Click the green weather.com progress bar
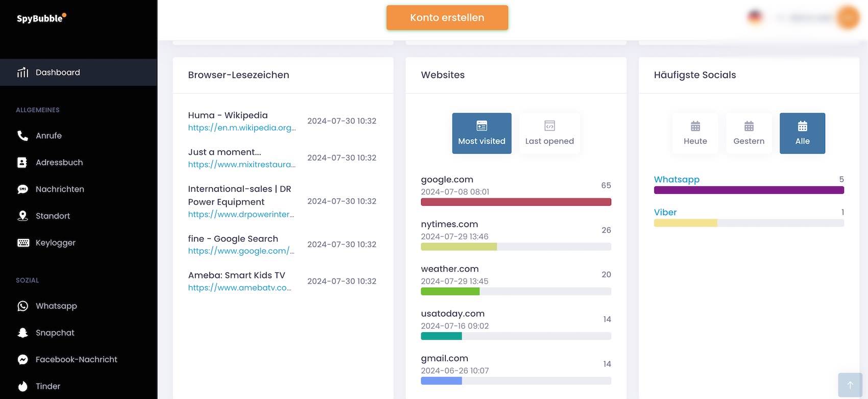The height and width of the screenshot is (399, 868). click(516, 291)
